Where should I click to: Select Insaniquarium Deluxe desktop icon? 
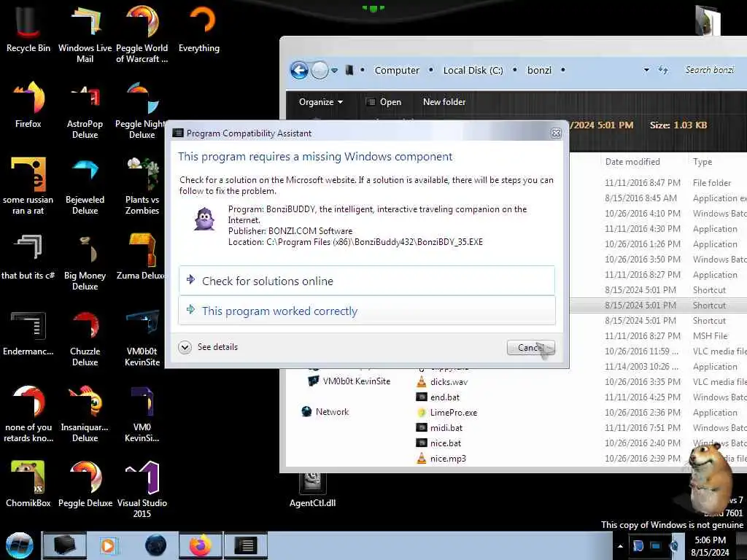85,414
